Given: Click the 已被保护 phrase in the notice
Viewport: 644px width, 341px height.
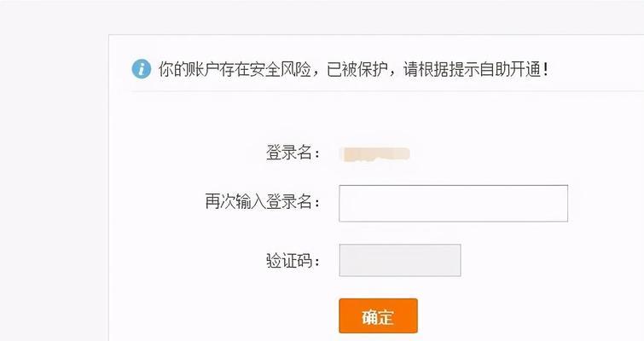Looking at the screenshot, I should pyautogui.click(x=357, y=69).
